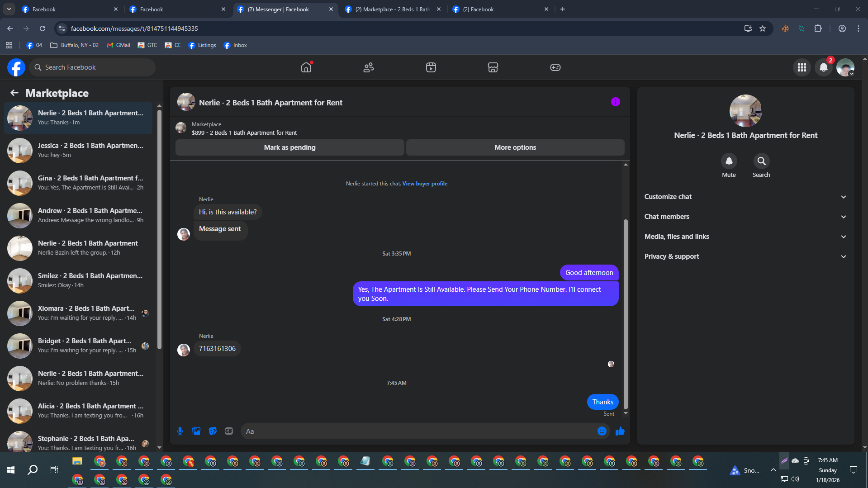This screenshot has width=868, height=488.
Task: Open Gina's conversation
Action: [78, 183]
